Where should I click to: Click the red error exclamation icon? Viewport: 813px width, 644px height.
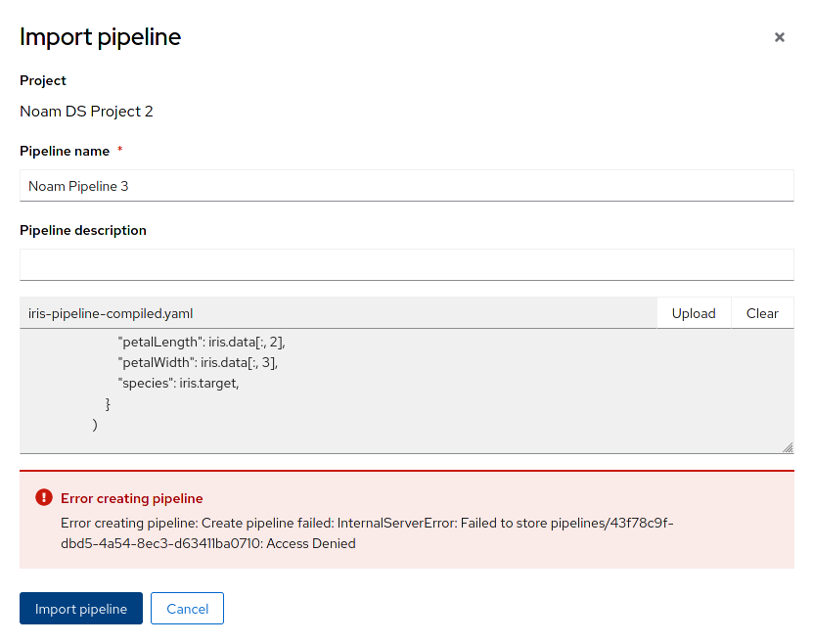[43, 497]
